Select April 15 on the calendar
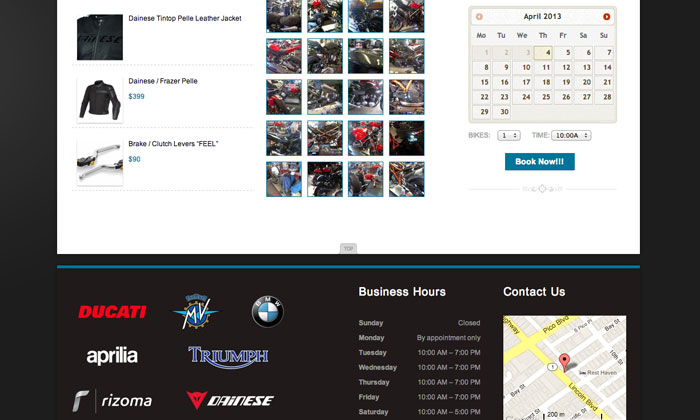700x420 pixels. (x=482, y=82)
